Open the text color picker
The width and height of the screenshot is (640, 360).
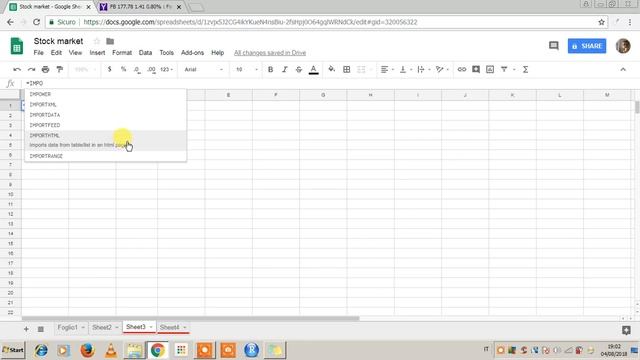[x=313, y=70]
